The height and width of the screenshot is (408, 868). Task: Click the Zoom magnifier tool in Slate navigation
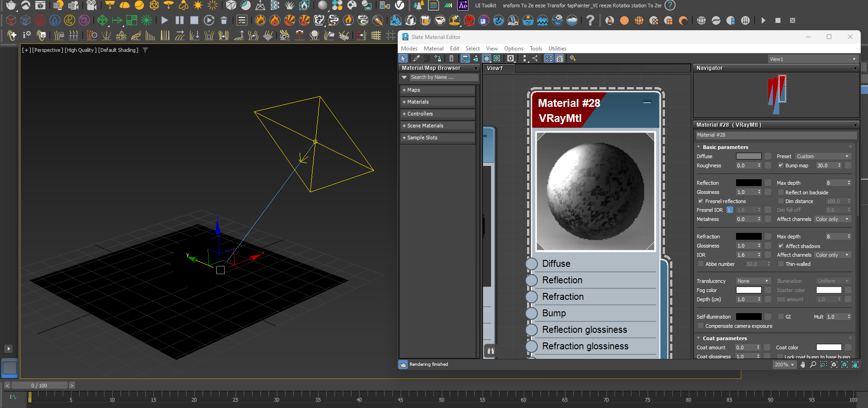point(813,364)
